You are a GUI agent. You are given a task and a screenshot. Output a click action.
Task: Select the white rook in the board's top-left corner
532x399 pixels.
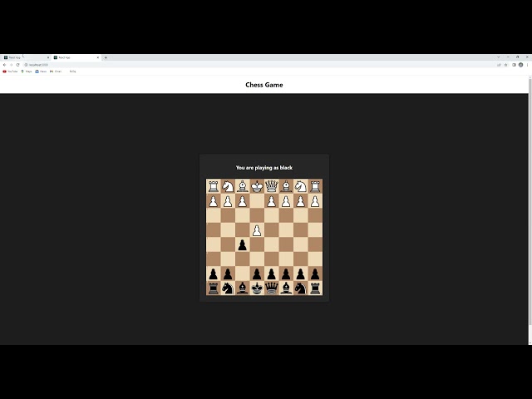click(214, 186)
